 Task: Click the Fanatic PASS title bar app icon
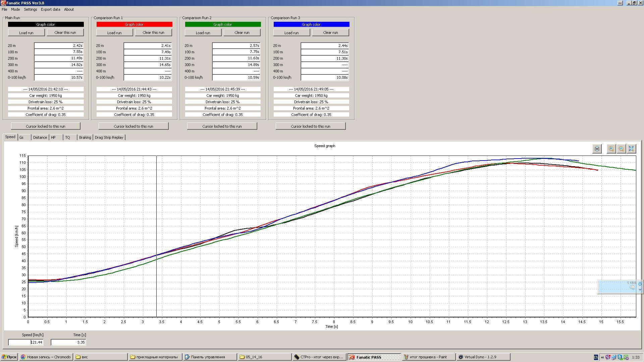[x=3, y=3]
